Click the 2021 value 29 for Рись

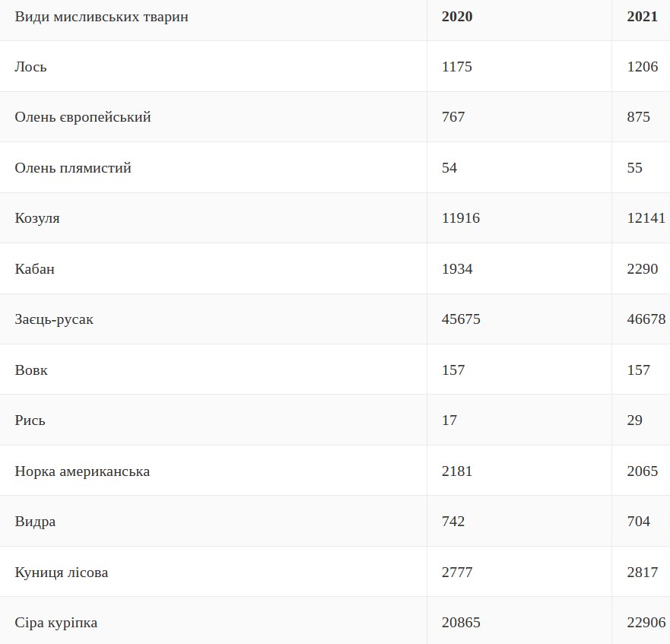point(634,420)
